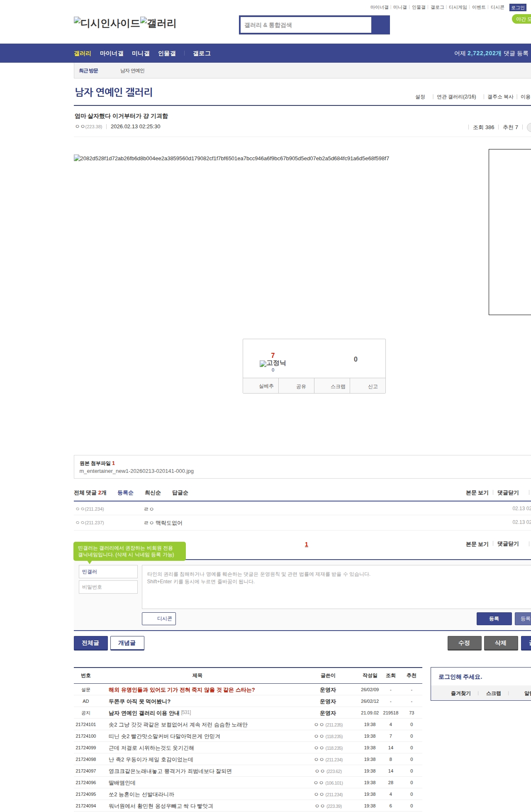Click the blue search submit button
This screenshot has height=812, width=531.
coord(380,25)
